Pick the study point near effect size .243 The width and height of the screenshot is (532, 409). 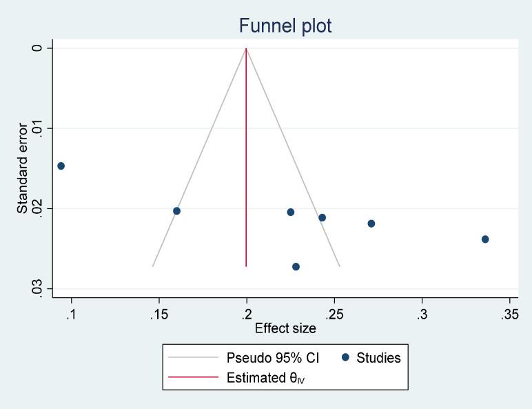[322, 218]
